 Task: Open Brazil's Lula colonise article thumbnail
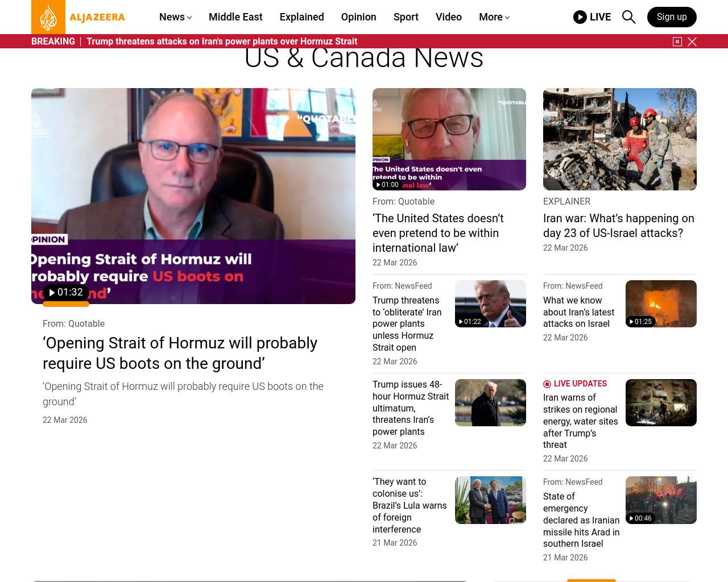[x=490, y=500]
